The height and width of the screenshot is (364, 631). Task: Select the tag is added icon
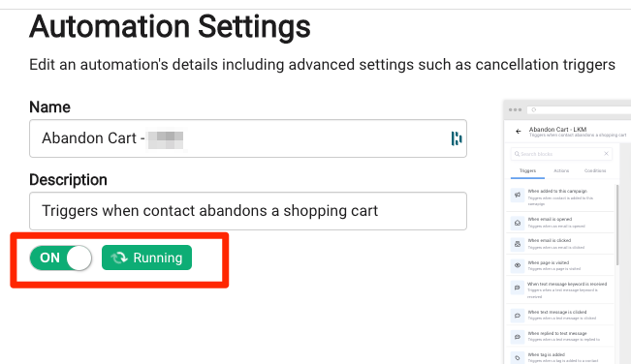(518, 357)
